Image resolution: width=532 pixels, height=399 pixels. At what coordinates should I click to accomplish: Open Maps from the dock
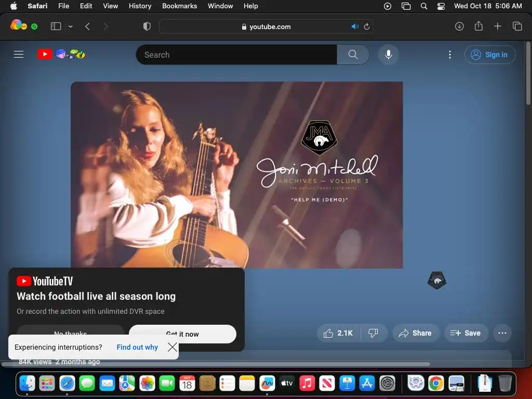[127, 383]
